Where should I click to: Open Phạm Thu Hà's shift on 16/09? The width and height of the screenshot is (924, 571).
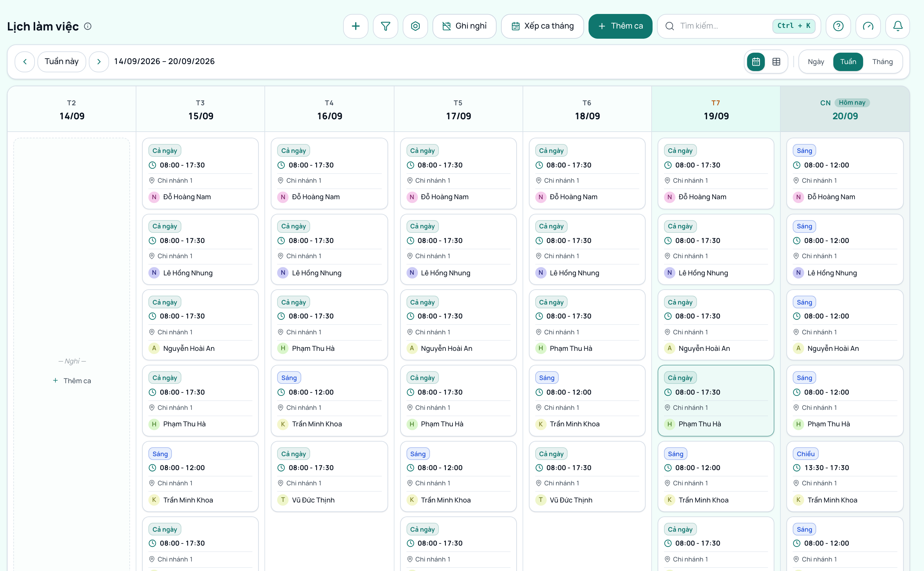tap(329, 325)
